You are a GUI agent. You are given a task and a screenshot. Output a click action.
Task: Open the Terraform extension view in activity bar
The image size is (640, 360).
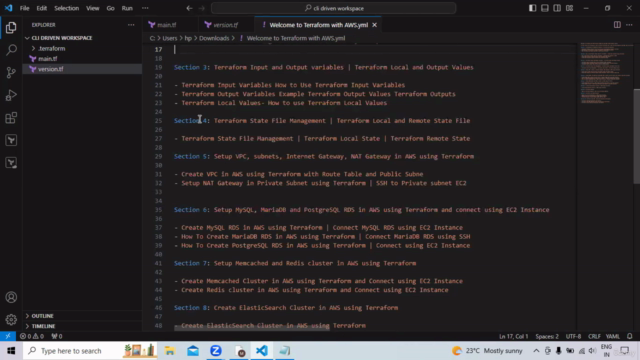pos(11,140)
